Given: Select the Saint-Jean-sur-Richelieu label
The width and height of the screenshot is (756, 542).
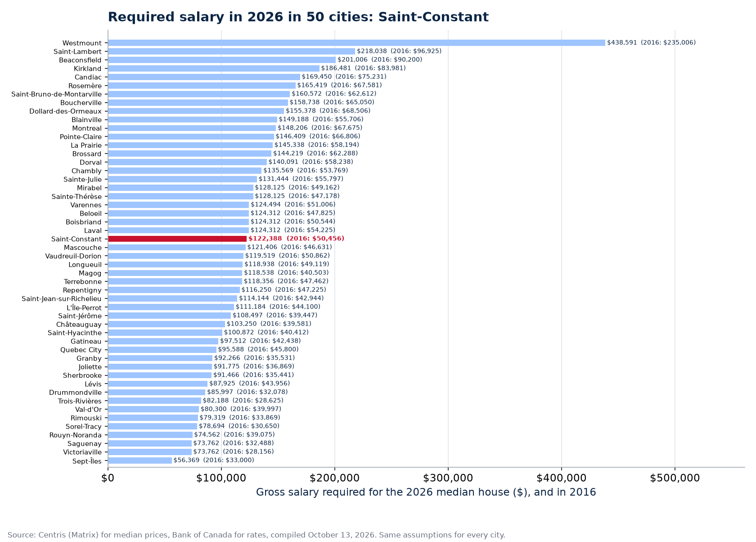Looking at the screenshot, I should pos(62,299).
